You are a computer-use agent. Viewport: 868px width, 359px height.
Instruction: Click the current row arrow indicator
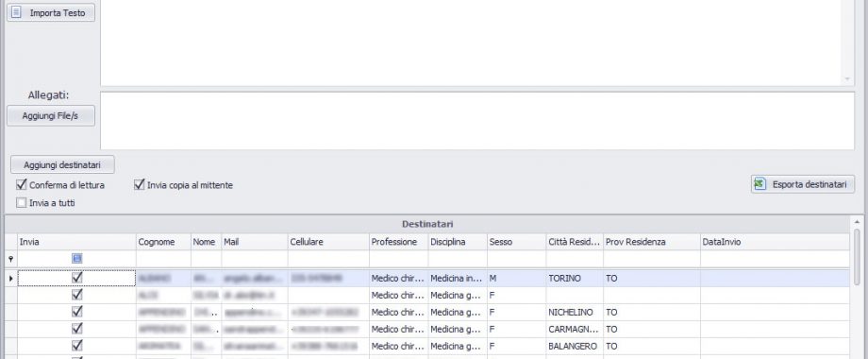coord(11,278)
